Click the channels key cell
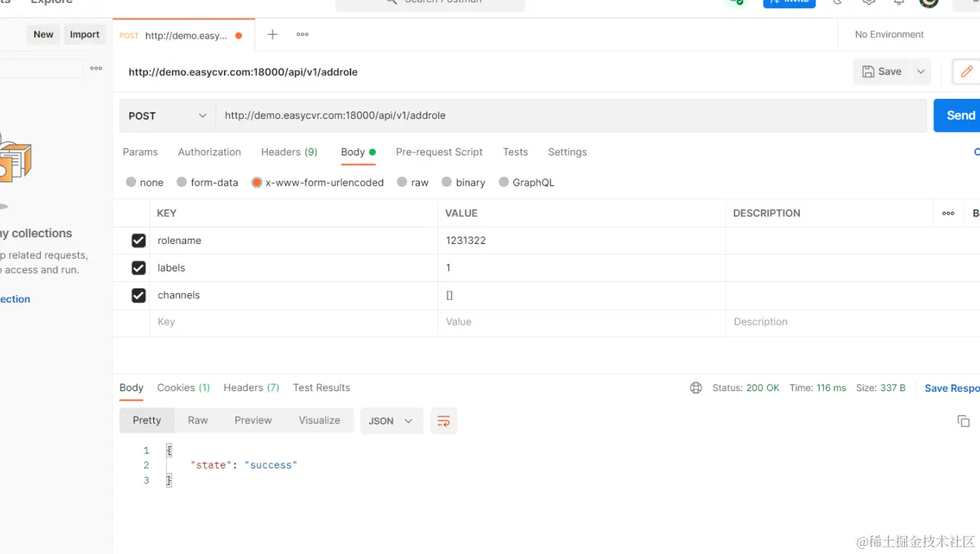 point(294,295)
